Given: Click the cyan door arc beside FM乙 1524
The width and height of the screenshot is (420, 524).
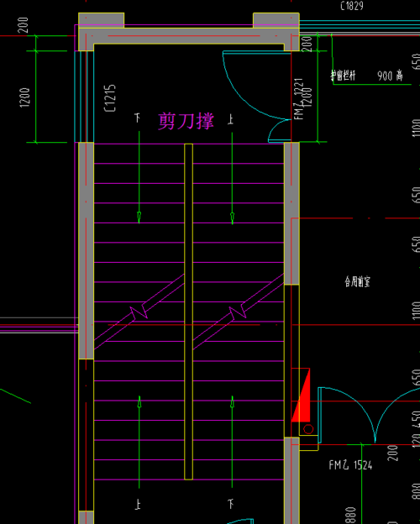Looking at the screenshot, I should (x=346, y=415).
